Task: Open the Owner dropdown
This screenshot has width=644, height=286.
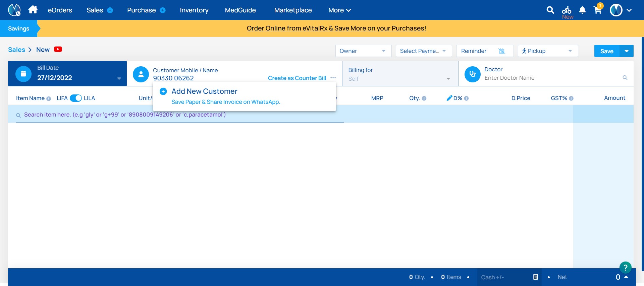Action: (x=363, y=51)
